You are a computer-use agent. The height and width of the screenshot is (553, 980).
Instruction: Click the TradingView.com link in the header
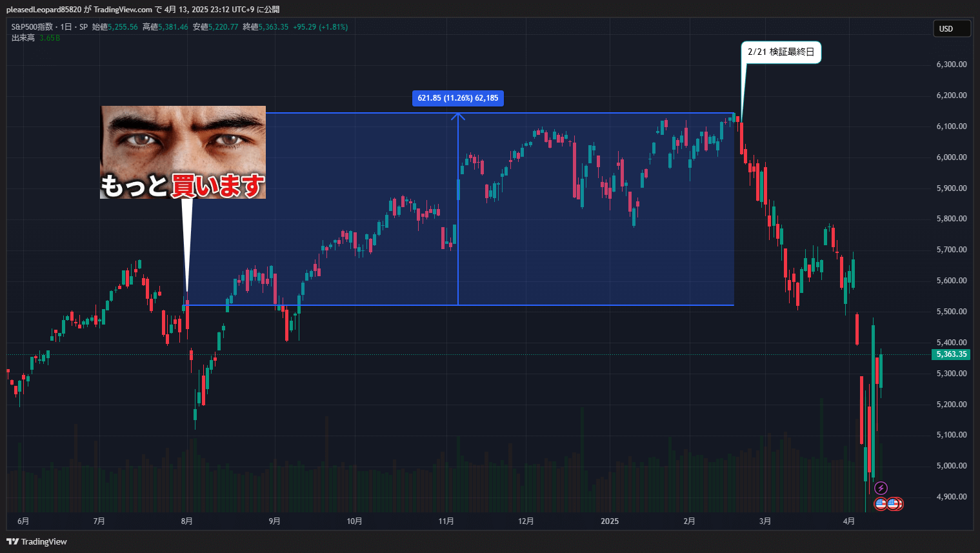123,10
